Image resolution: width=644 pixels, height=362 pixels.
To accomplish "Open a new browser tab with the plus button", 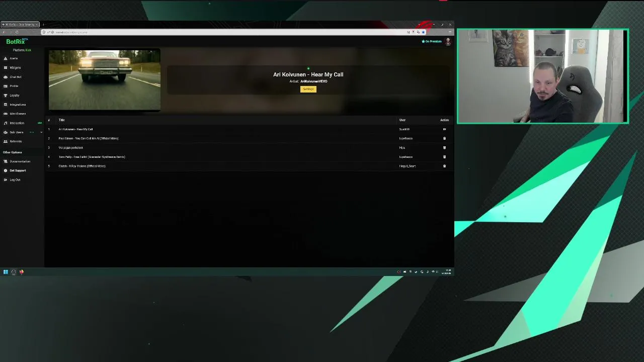I will [43, 25].
